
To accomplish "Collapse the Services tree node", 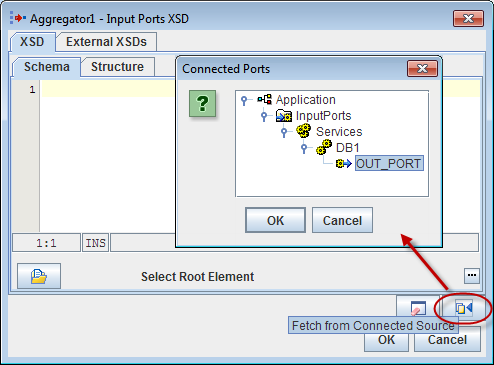I will pos(284,132).
